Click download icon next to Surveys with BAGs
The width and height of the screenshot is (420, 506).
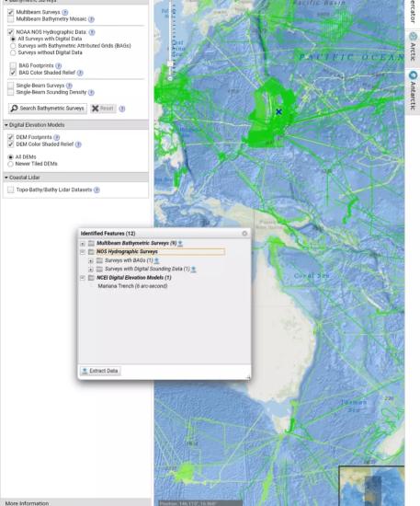coord(156,260)
